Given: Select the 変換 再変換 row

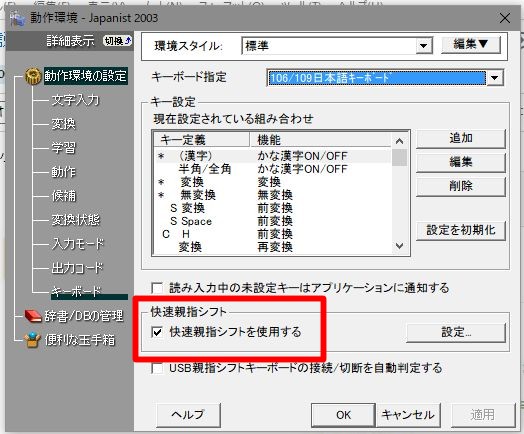Looking at the screenshot, I should pos(273,247).
